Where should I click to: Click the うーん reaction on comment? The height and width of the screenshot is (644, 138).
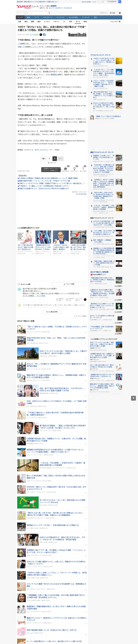(79, 299)
